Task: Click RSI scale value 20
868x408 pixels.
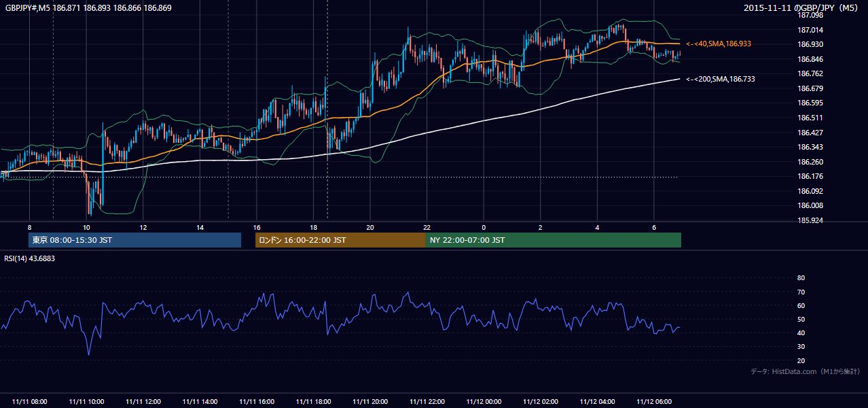Action: click(801, 360)
